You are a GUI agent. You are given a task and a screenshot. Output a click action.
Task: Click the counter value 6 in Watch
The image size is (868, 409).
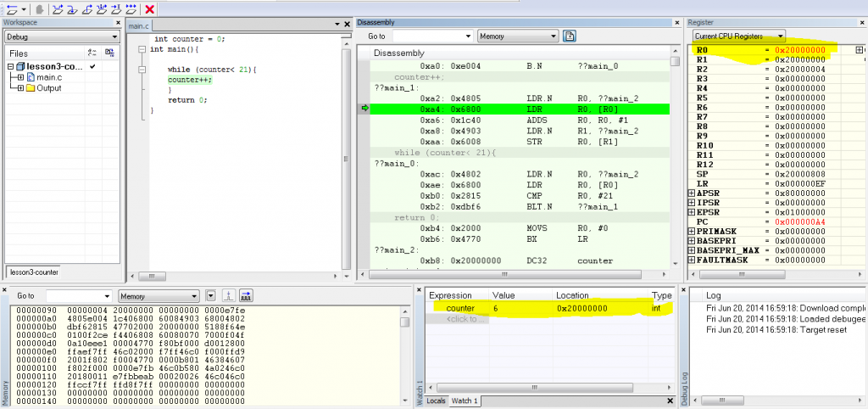tap(496, 308)
